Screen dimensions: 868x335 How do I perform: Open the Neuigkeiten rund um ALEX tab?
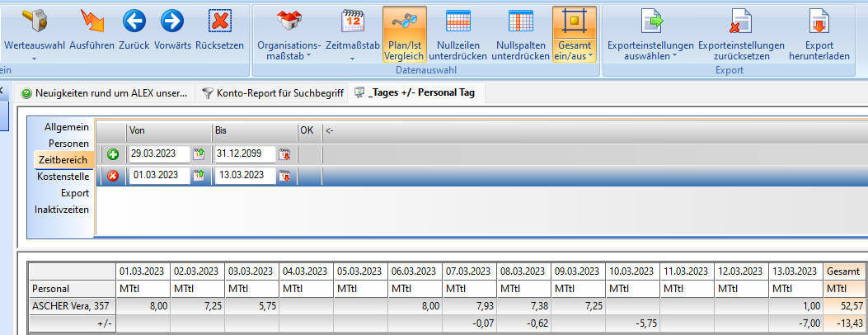pos(105,93)
